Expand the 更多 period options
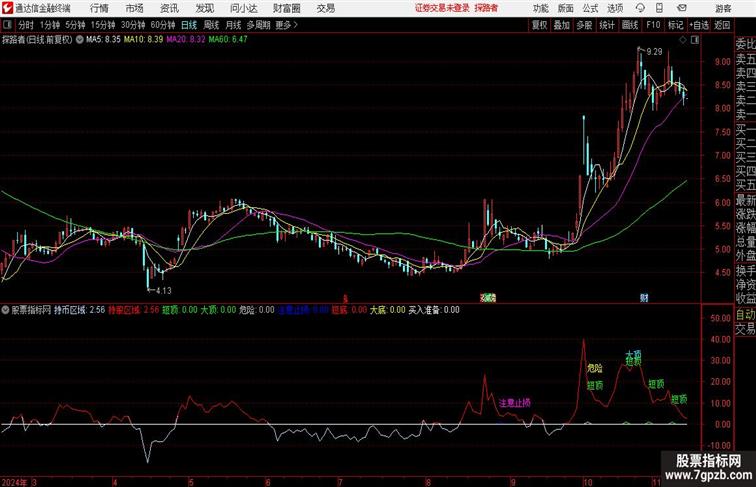 [x=286, y=25]
